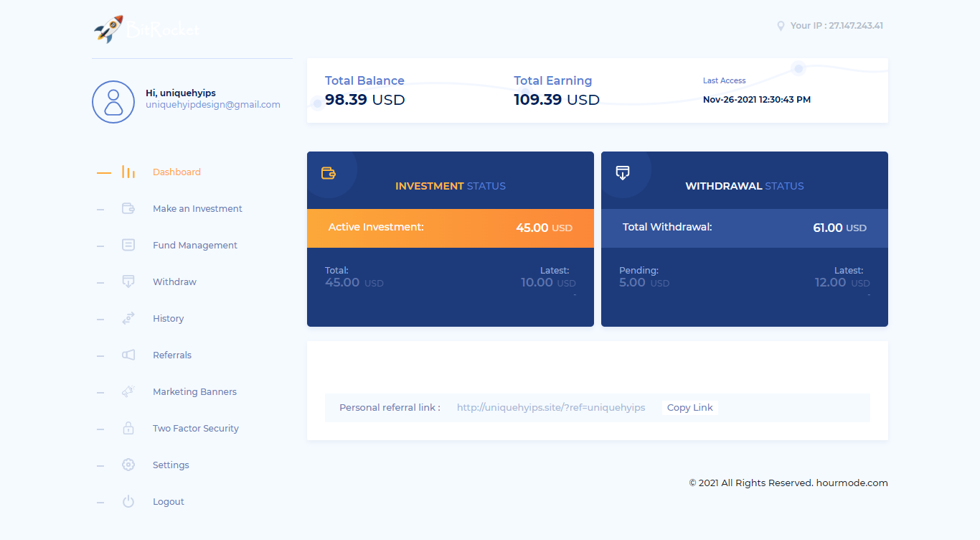
Task: Click the Make an Investment wallet icon
Action: (128, 209)
